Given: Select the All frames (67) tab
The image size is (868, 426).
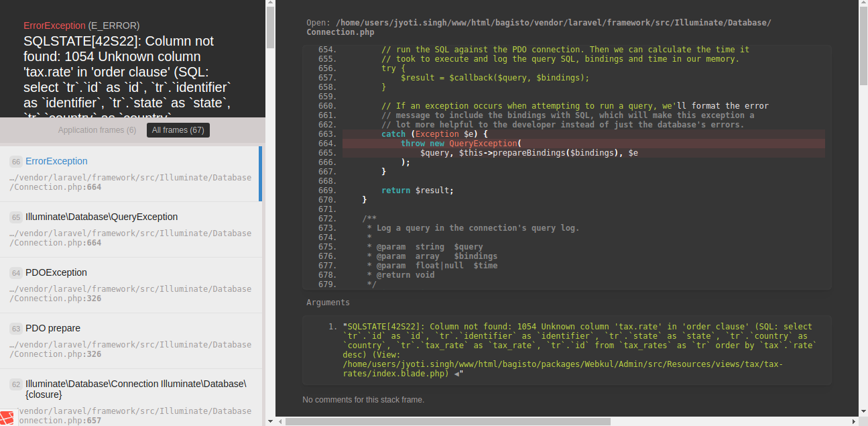Looking at the screenshot, I should [x=178, y=130].
